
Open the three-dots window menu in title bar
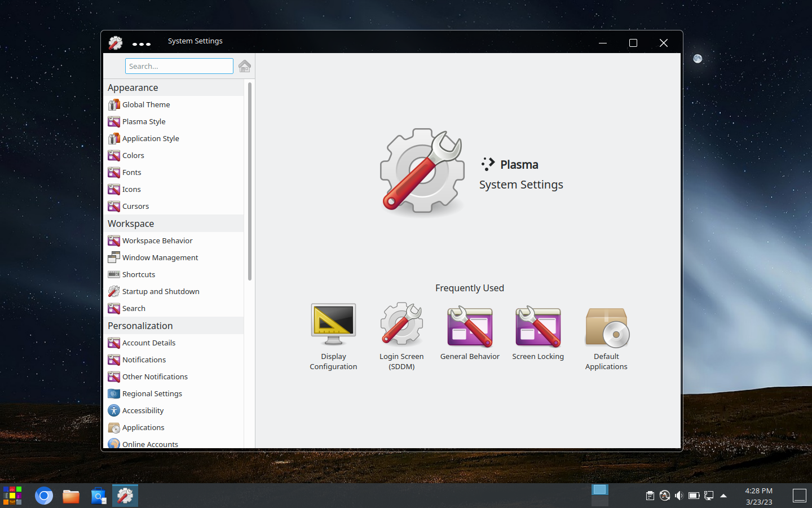pyautogui.click(x=141, y=43)
